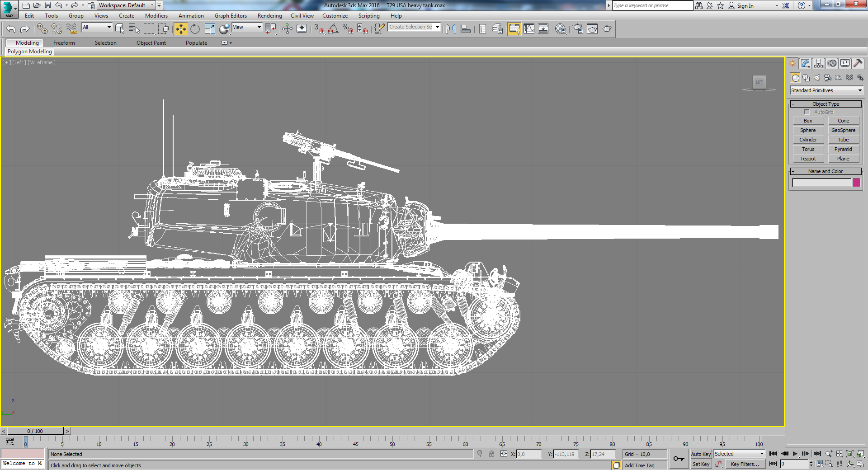Viewport: 868px width, 470px height.
Task: Switch to the Lights creation category
Action: [x=816, y=78]
